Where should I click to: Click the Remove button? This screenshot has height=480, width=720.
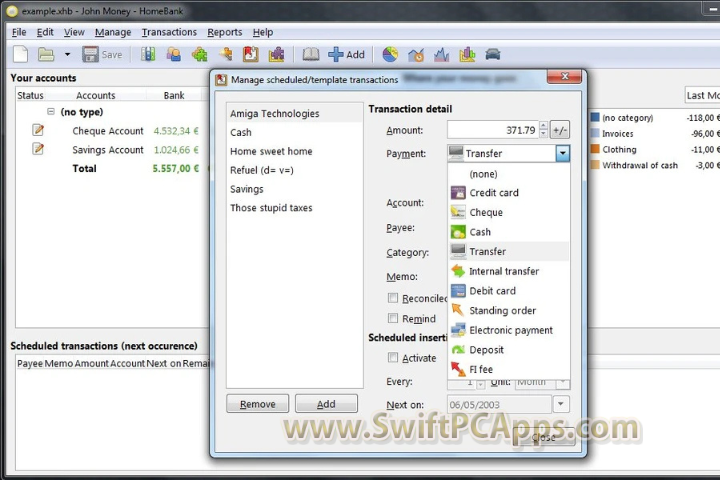click(258, 404)
